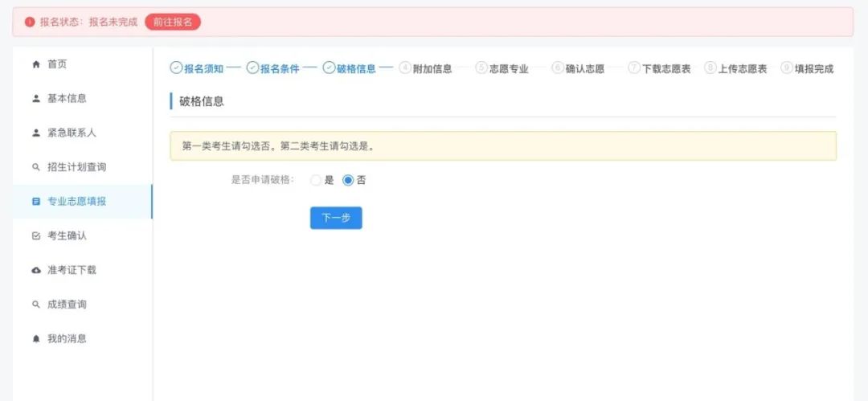Image resolution: width=868 pixels, height=401 pixels.
Task: Click the step 9 circle icon for 填报完成
Action: point(787,68)
